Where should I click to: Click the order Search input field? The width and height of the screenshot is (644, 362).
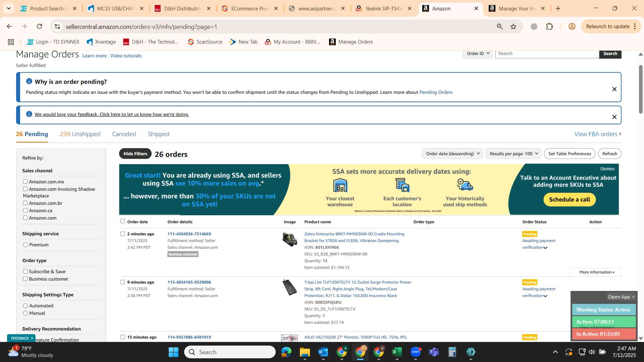click(x=547, y=54)
